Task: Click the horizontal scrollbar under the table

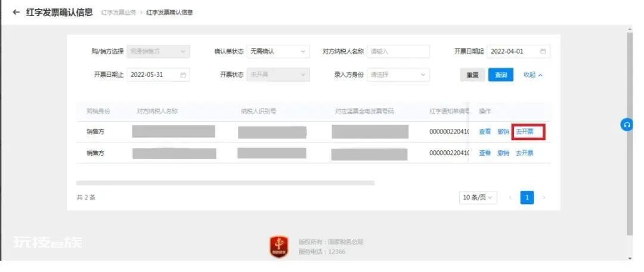Action: click(225, 183)
